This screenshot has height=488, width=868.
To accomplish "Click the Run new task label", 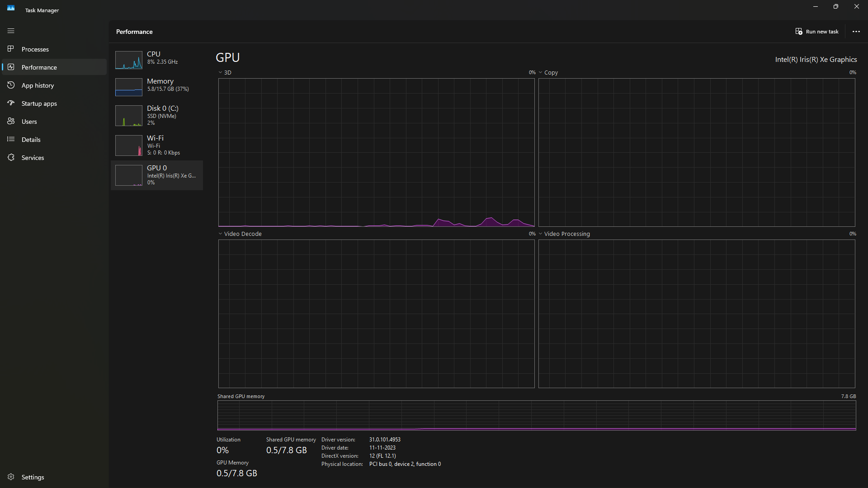I will click(822, 32).
